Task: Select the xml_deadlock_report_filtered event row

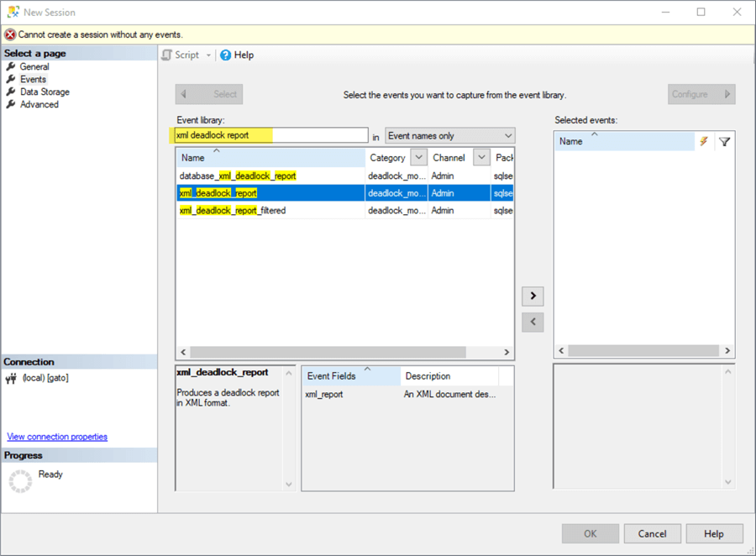Action: click(233, 211)
